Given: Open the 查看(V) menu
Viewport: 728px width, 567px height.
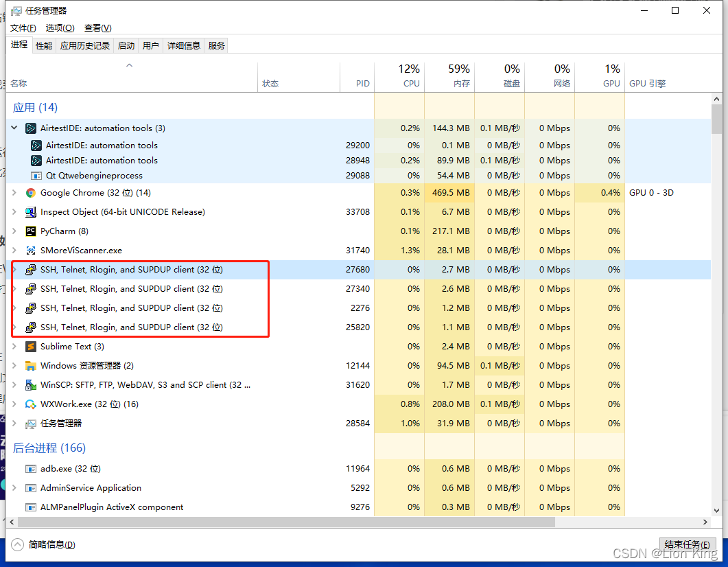Looking at the screenshot, I should (x=97, y=28).
